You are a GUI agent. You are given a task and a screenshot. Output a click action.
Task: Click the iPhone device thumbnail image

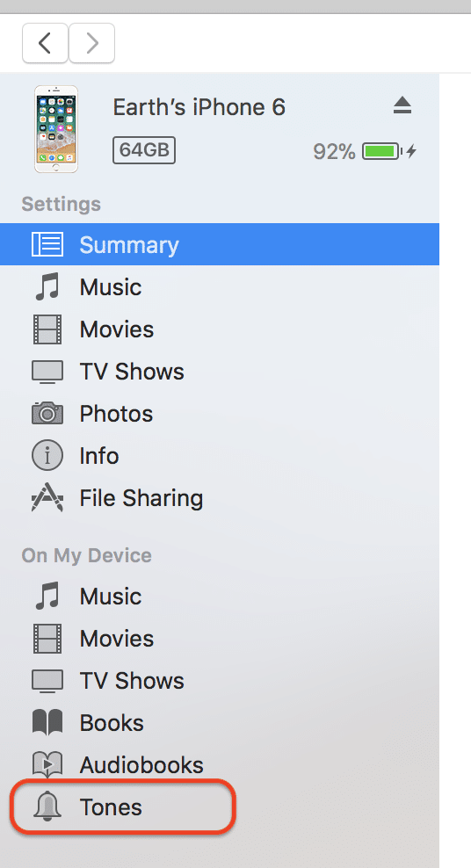coord(56,129)
